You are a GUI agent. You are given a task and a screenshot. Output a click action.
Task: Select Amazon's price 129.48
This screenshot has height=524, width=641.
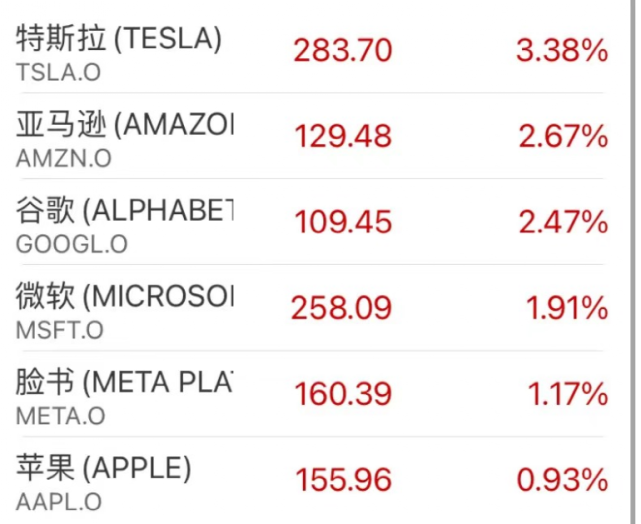coord(343,137)
